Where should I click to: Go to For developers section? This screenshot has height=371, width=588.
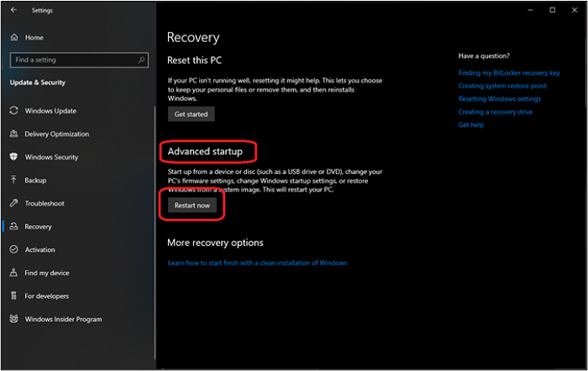(47, 296)
